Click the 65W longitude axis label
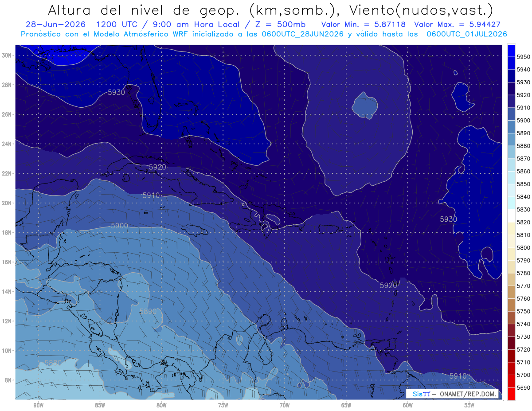Screen dimensions: 532x411 point(346,405)
